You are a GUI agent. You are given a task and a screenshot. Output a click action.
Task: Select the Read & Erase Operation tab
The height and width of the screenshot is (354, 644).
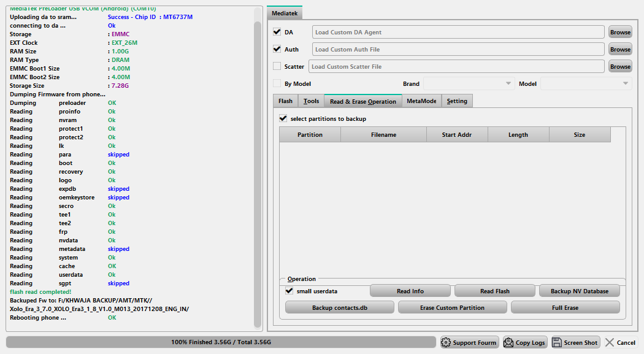click(363, 101)
